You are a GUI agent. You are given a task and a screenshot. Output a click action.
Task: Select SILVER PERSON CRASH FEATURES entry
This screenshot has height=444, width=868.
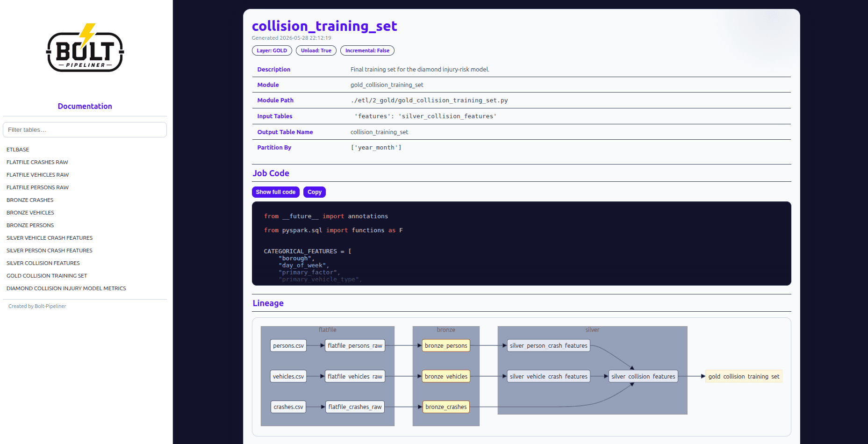tap(50, 251)
